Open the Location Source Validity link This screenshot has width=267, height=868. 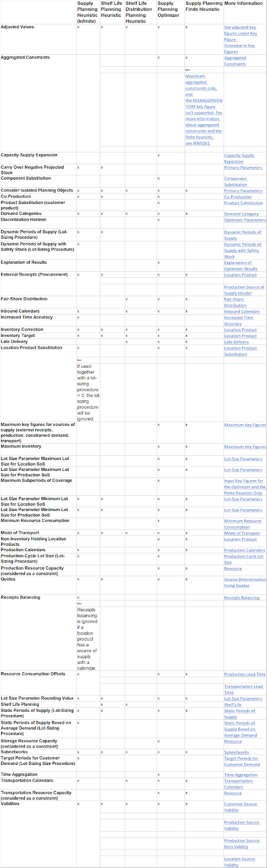(240, 862)
